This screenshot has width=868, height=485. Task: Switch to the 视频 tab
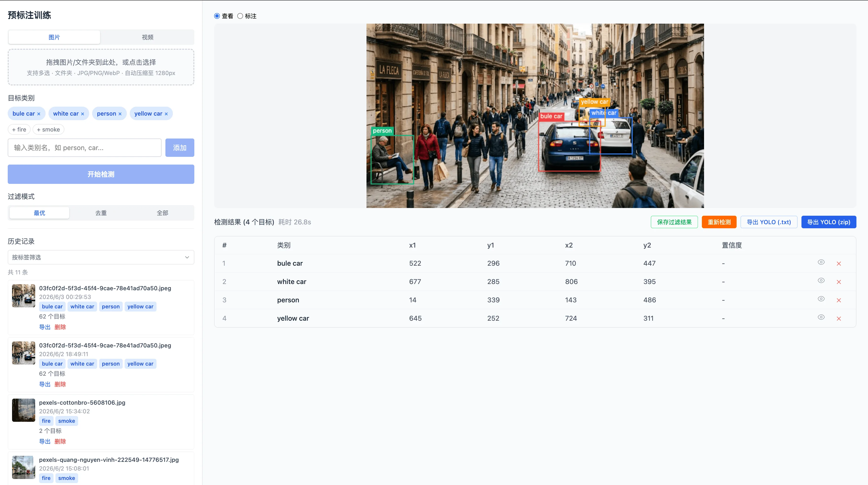point(147,37)
